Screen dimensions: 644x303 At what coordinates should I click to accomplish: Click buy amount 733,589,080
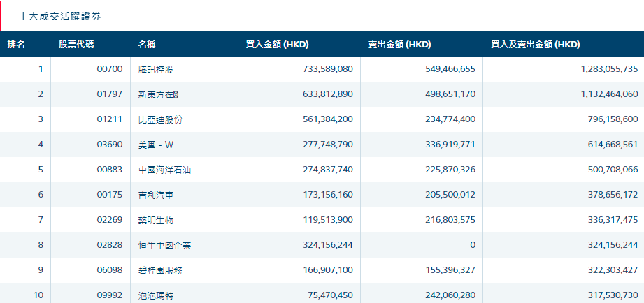click(328, 69)
